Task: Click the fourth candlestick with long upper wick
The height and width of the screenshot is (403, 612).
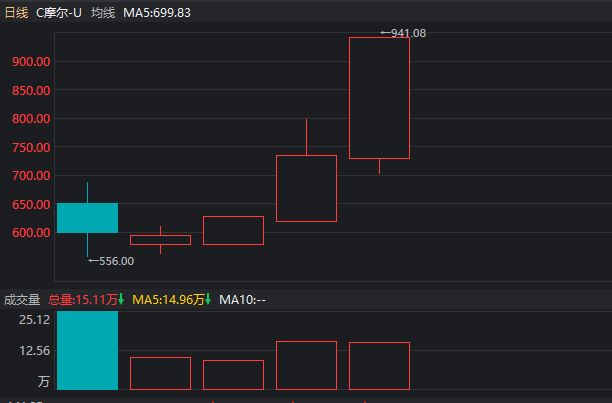Action: [306, 188]
